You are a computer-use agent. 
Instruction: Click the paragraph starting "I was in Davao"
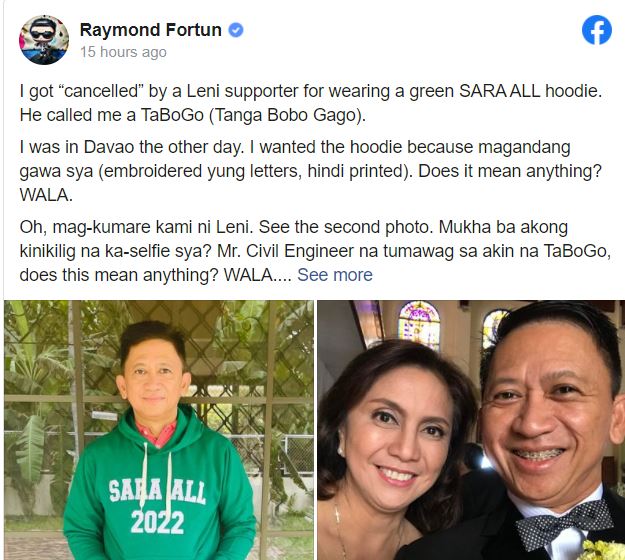click(x=311, y=171)
